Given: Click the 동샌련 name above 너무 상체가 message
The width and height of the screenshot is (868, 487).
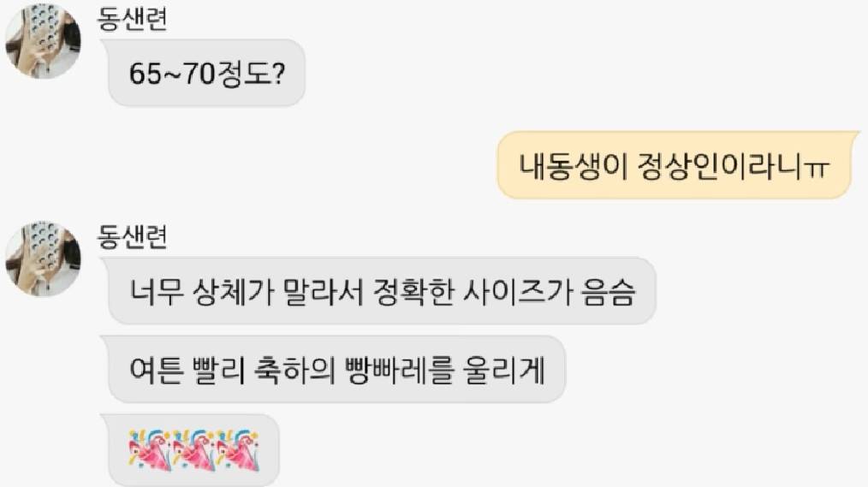Looking at the screenshot, I should [x=132, y=237].
